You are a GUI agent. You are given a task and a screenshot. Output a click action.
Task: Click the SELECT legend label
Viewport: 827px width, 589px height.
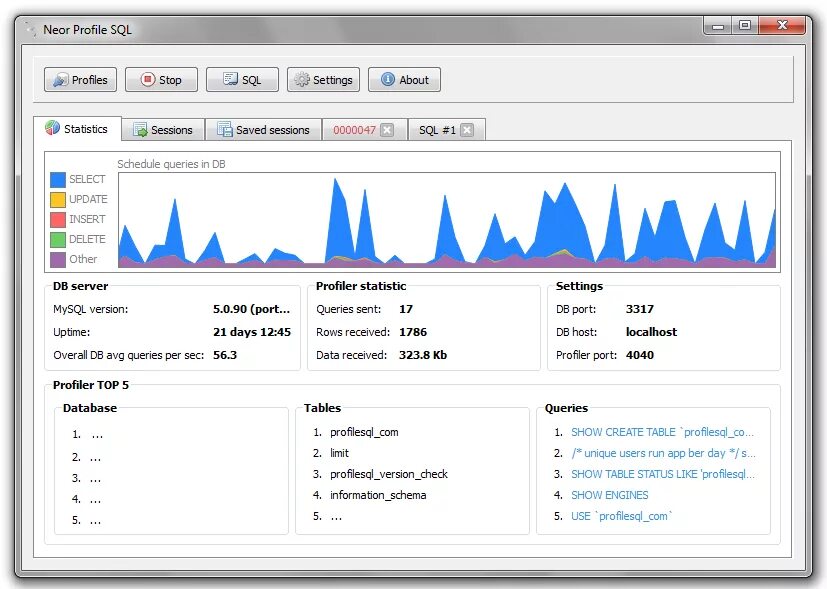(87, 179)
